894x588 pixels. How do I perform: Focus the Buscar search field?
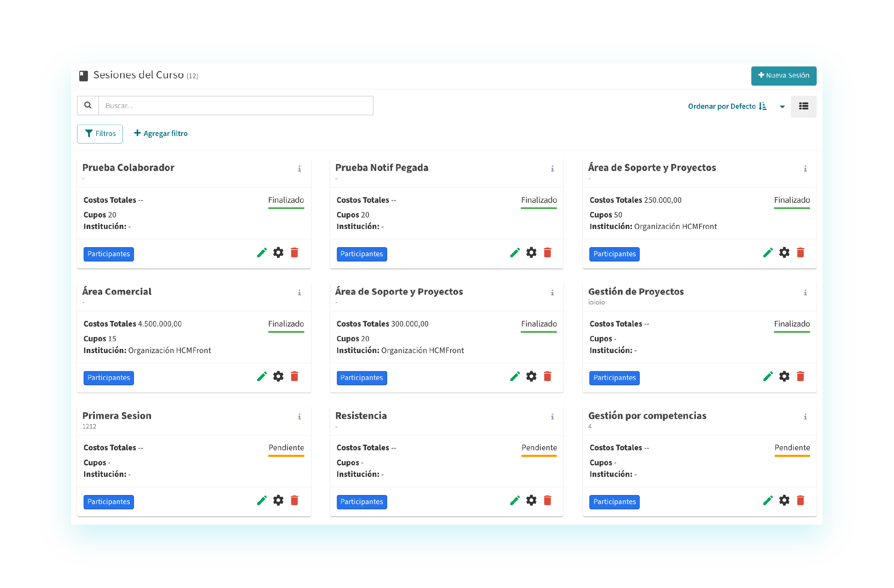(x=236, y=106)
